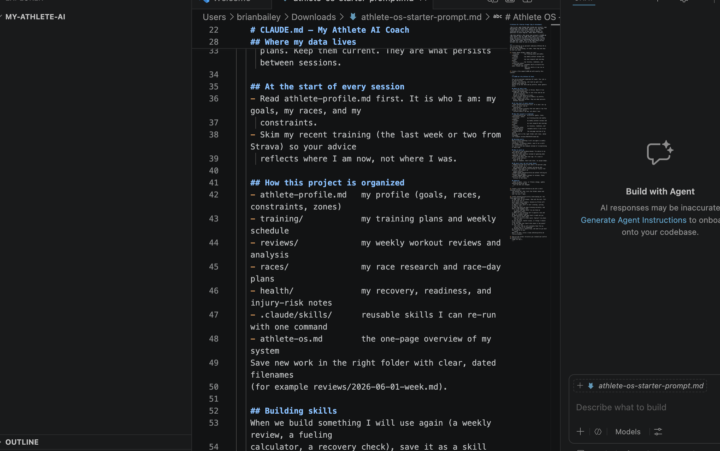The image size is (720, 451).
Task: Select the brianbailey breadcrumb item
Action: 259,17
